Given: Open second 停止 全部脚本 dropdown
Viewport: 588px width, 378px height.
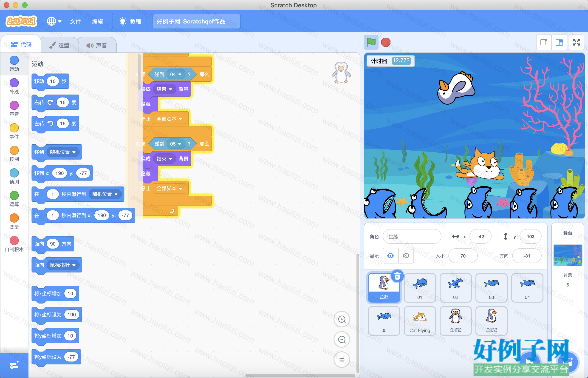Looking at the screenshot, I should pos(169,189).
